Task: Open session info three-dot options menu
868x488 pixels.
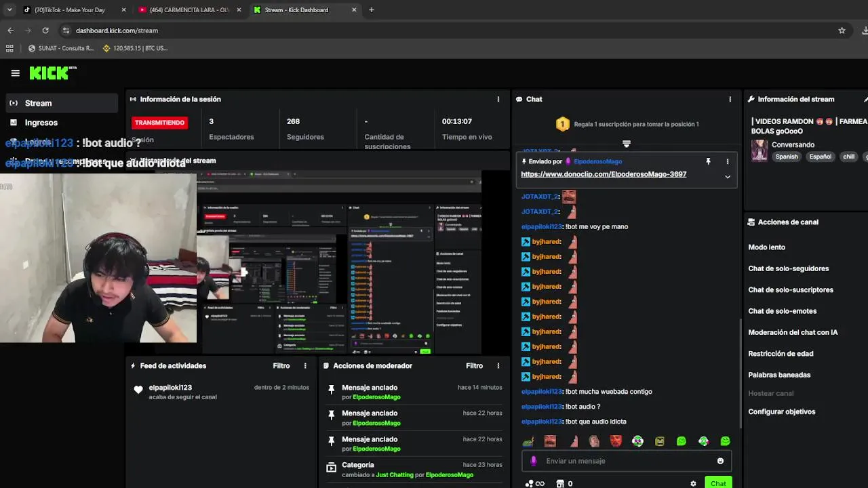Action: click(498, 99)
